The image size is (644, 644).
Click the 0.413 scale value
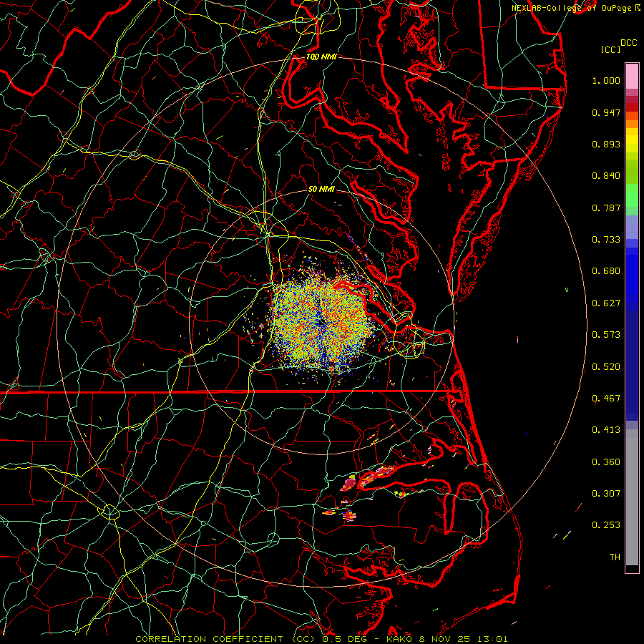(x=606, y=430)
